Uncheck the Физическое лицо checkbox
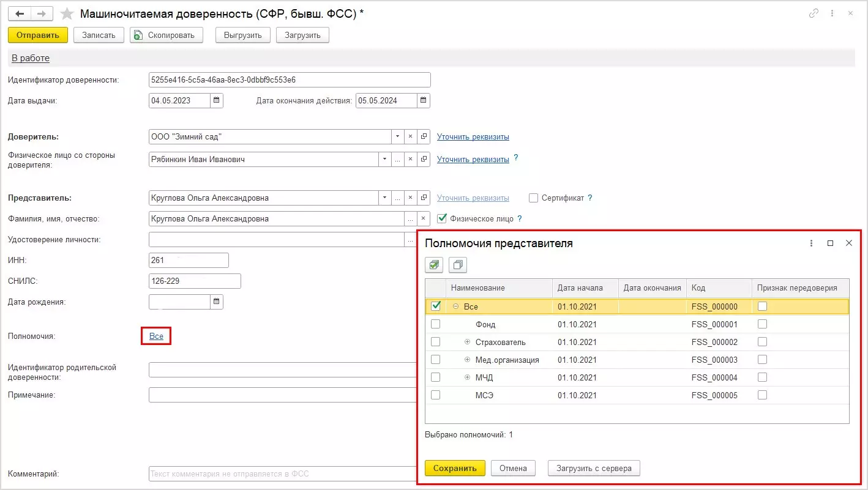868x490 pixels. click(x=442, y=218)
